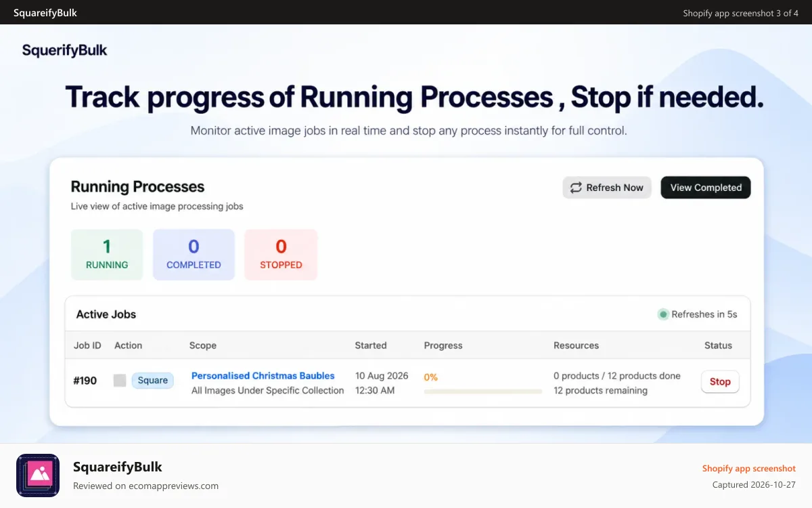Click the 10 Aug 2026 start date
The width and height of the screenshot is (812, 508).
coord(382,376)
